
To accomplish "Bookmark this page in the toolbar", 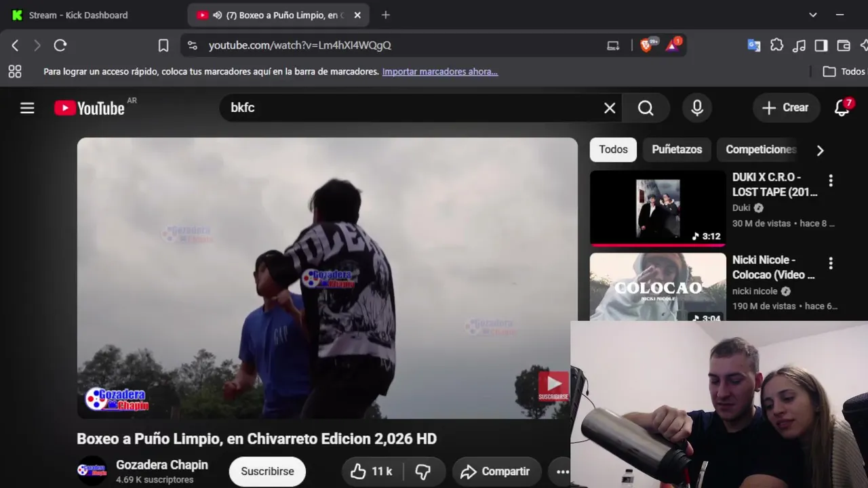I will pyautogui.click(x=163, y=45).
